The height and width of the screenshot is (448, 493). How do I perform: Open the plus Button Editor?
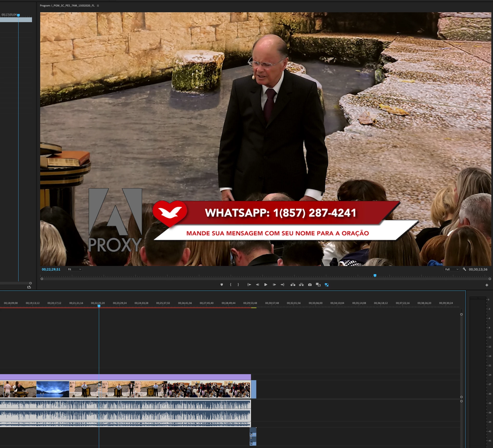coord(487,285)
